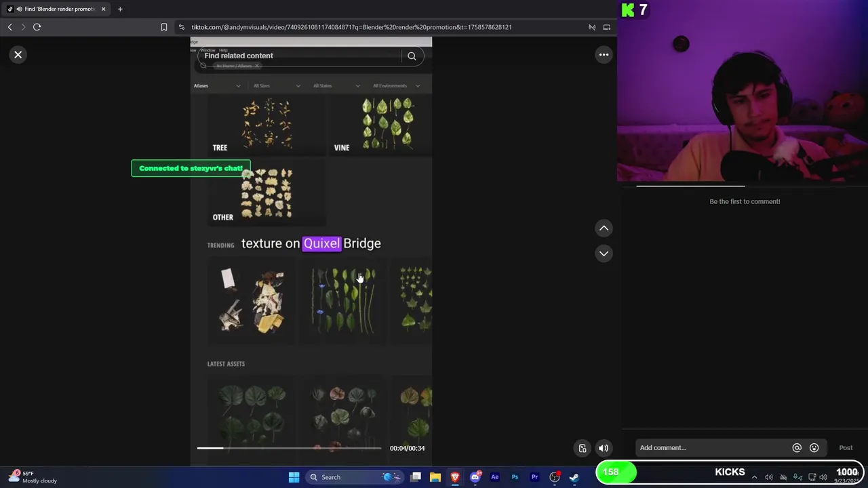Expand the system tray hidden icons chevron
Viewport: 868px width, 488px height.
click(x=754, y=477)
